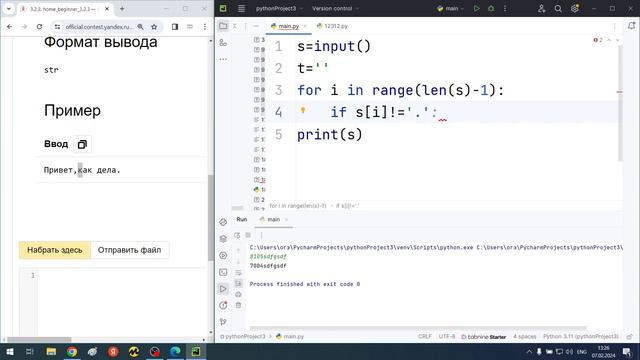Clear the Run console output with trash icon
Screen dimensions: 640x360
coord(238,305)
